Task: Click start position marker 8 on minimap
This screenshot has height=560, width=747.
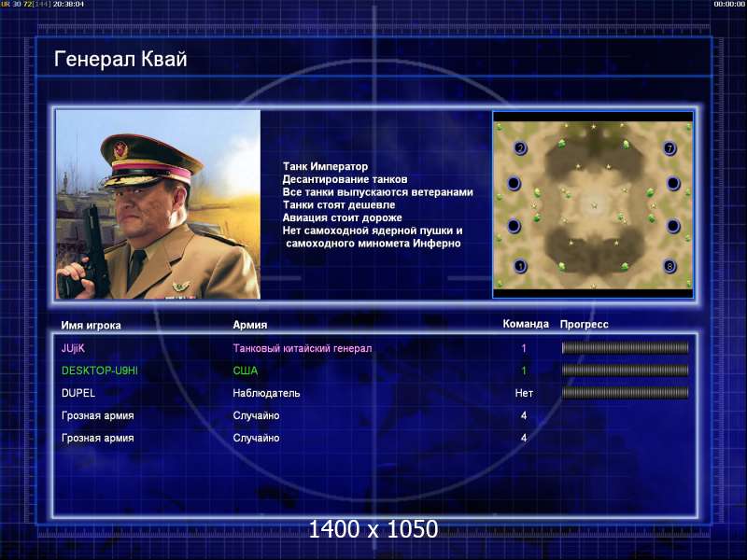Action: pos(669,266)
